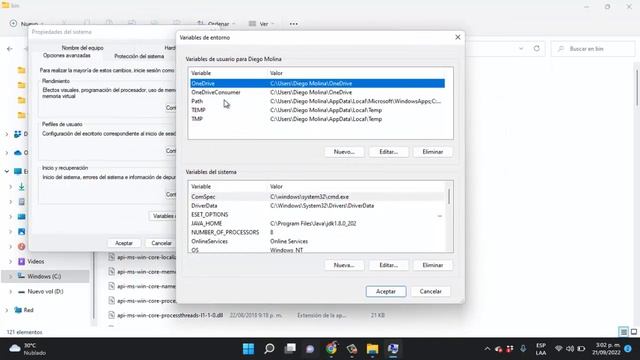Screen dimensions: 640x360
Task: Expand the Nuevo vol (D:) tree node
Action: pos(11,291)
